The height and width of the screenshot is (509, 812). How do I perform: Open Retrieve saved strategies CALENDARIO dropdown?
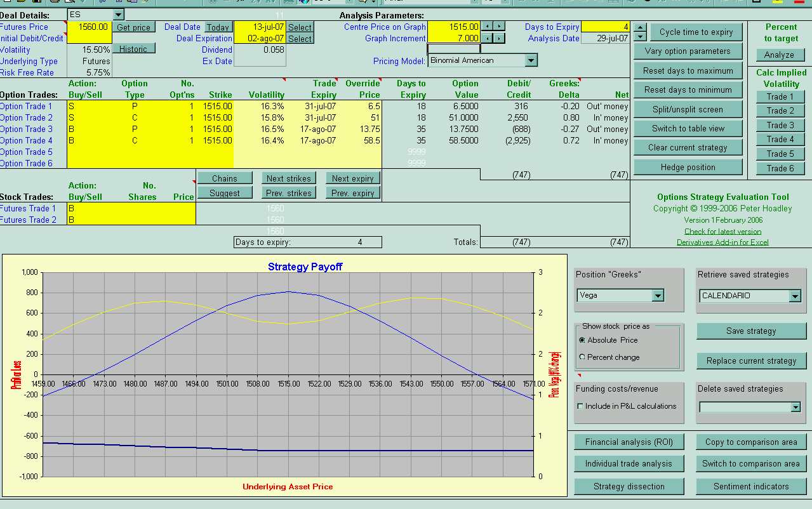click(x=795, y=296)
